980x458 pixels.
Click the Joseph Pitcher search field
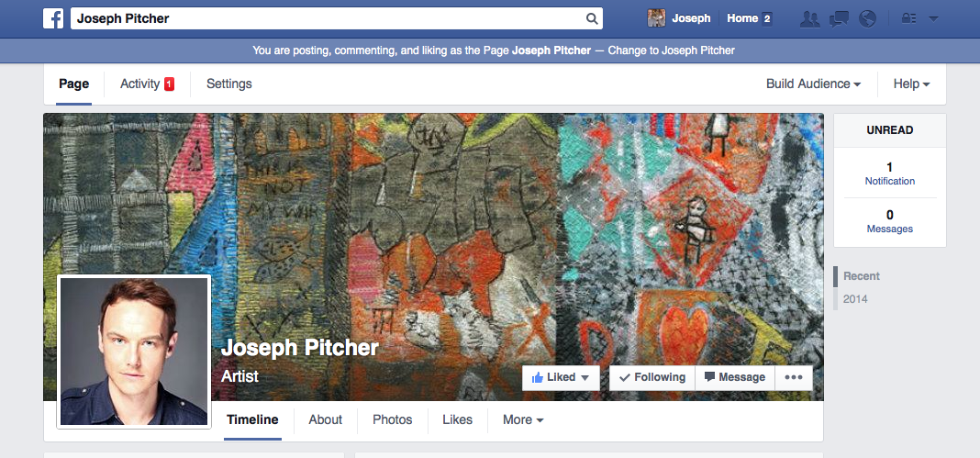coord(336,18)
